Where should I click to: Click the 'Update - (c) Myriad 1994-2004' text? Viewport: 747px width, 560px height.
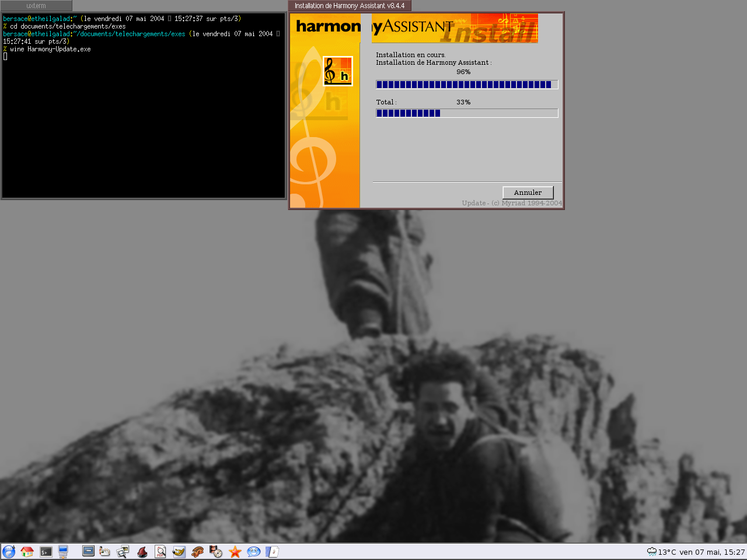click(x=512, y=203)
